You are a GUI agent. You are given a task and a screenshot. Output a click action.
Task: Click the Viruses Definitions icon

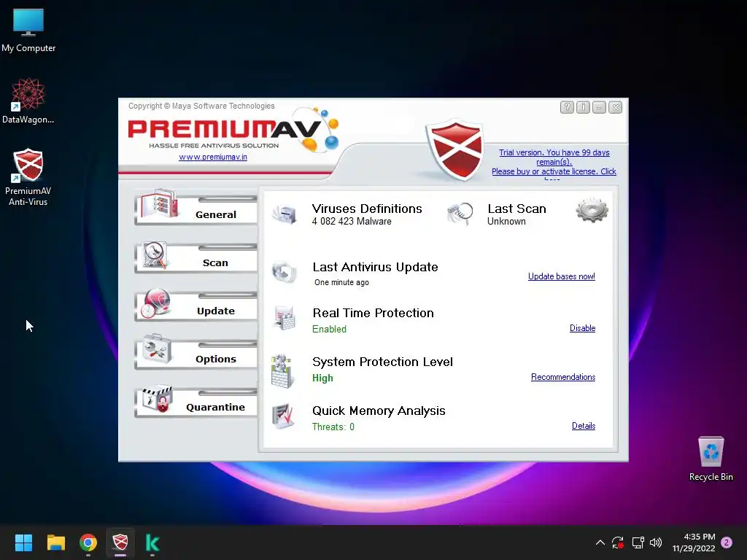(x=284, y=214)
